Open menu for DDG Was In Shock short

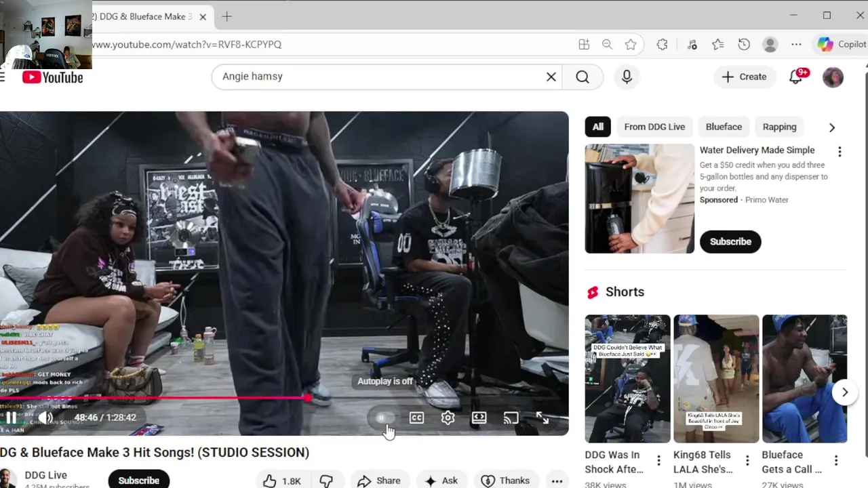tap(658, 461)
